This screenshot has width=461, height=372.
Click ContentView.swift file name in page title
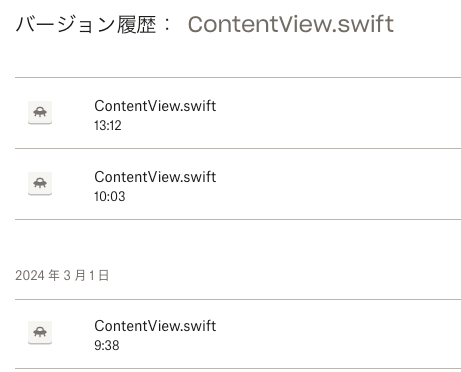(x=291, y=24)
